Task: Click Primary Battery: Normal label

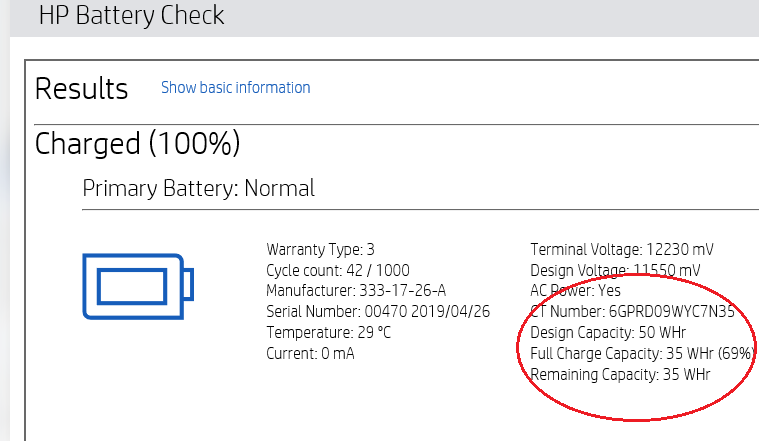Action: coord(198,188)
